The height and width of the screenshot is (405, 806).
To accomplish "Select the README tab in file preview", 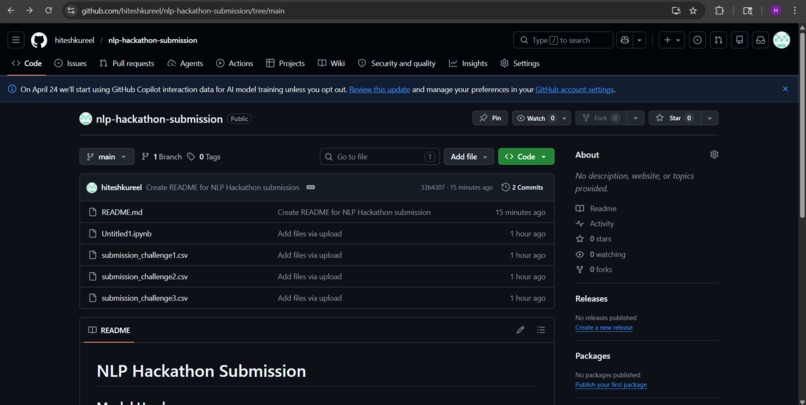I will pos(109,330).
